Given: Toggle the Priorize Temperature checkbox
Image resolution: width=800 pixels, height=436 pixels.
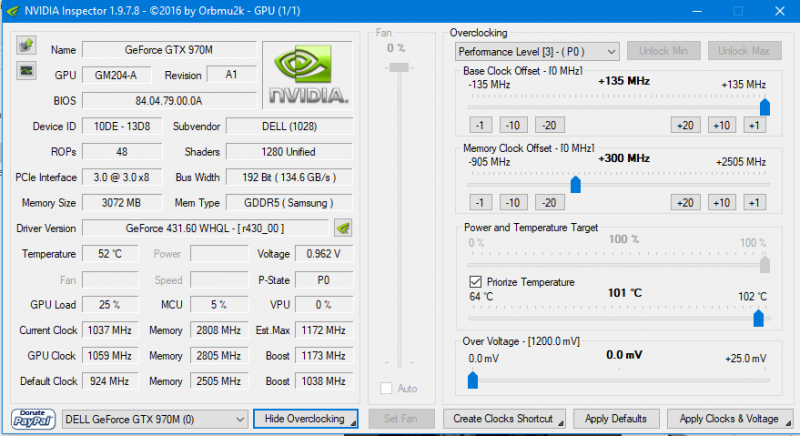Looking at the screenshot, I should (475, 282).
